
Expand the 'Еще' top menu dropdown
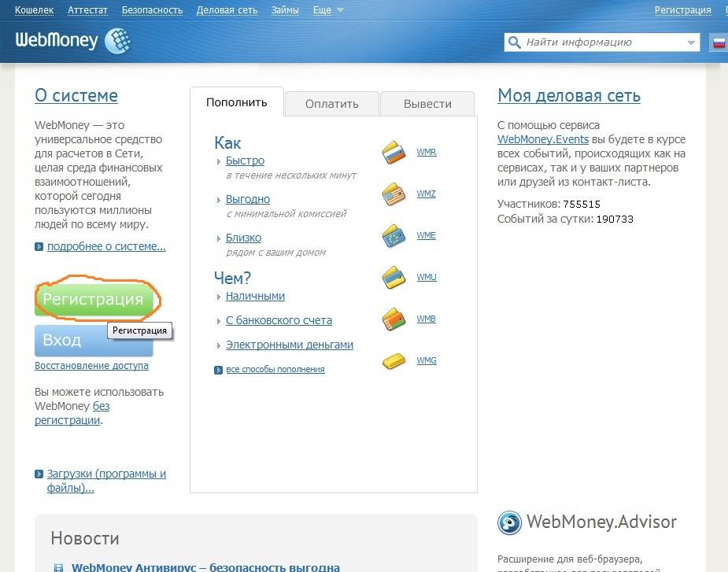(x=340, y=9)
